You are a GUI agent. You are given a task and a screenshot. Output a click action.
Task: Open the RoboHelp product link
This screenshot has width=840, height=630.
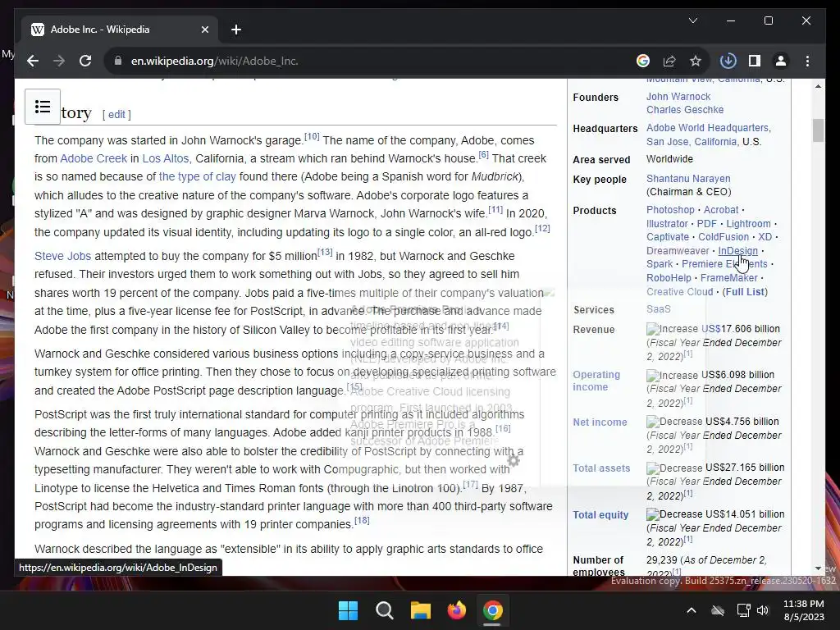669,278
